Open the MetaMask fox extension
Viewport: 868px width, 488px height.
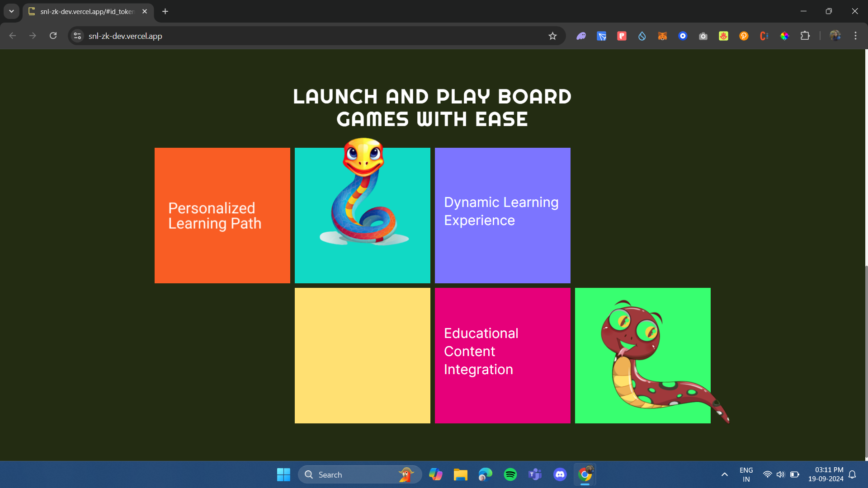pos(662,36)
